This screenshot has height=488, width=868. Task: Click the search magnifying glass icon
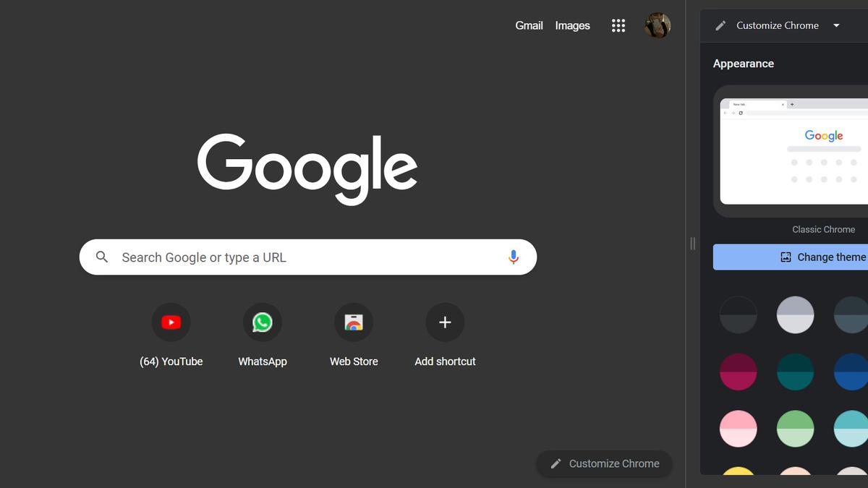(102, 257)
